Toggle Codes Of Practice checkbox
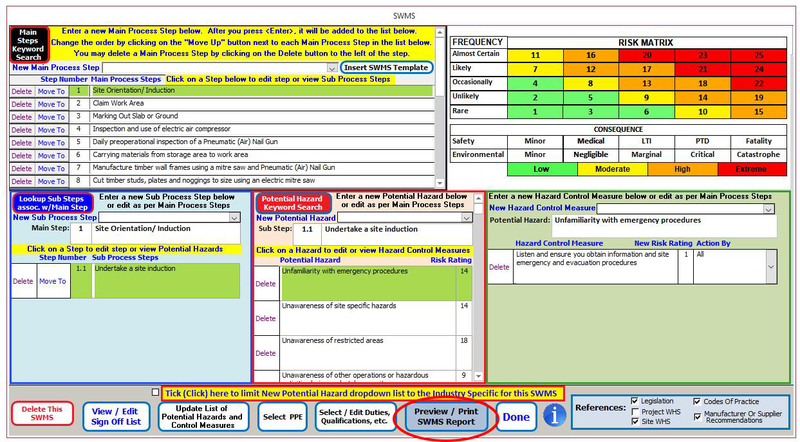Image resolution: width=800 pixels, height=442 pixels. click(697, 402)
